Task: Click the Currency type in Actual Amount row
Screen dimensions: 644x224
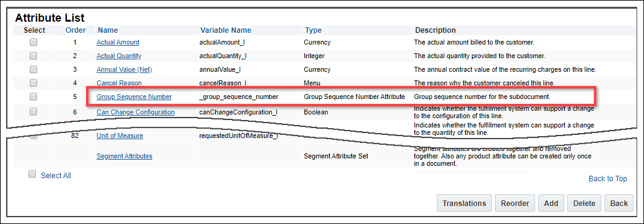Action: 317,42
